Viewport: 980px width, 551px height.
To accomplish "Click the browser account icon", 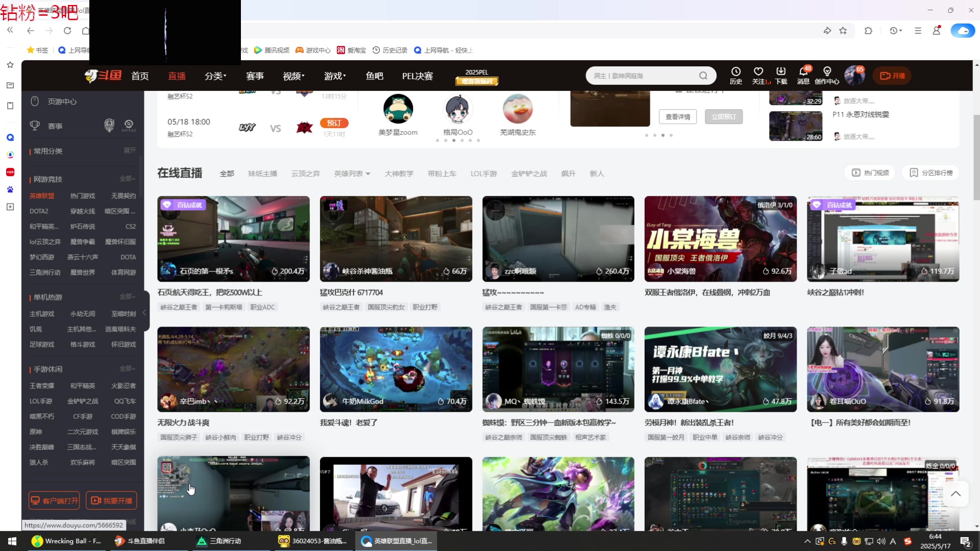I will (x=937, y=31).
